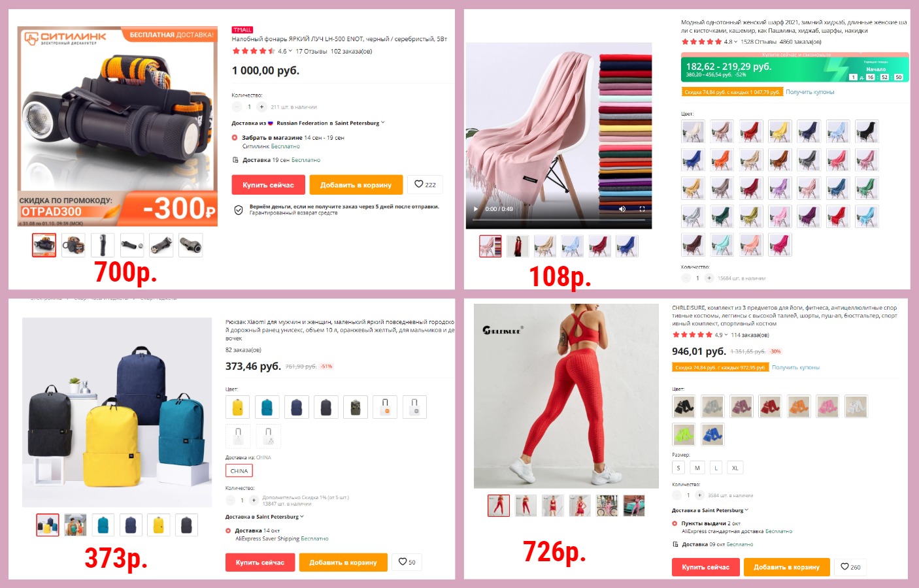The height and width of the screenshot is (588, 919).
Task: Increase the headlamp quantity with plus icon
Action: (261, 106)
